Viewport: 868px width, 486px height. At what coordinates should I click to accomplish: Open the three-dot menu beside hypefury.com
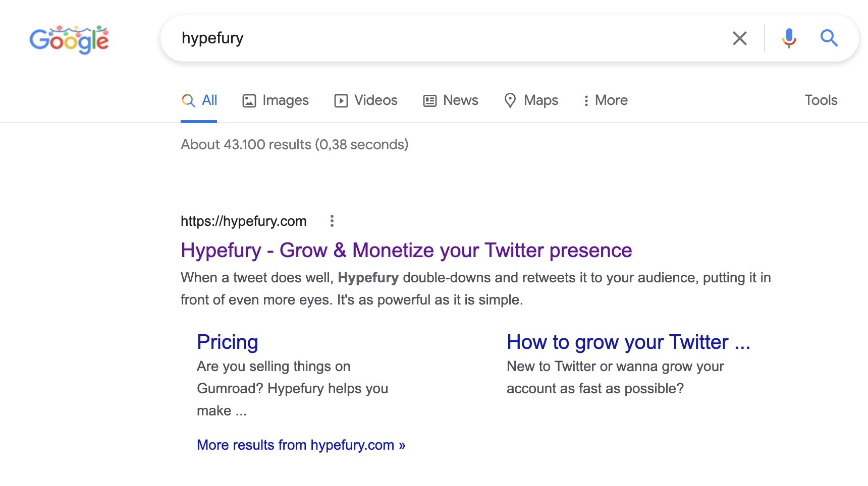(332, 221)
